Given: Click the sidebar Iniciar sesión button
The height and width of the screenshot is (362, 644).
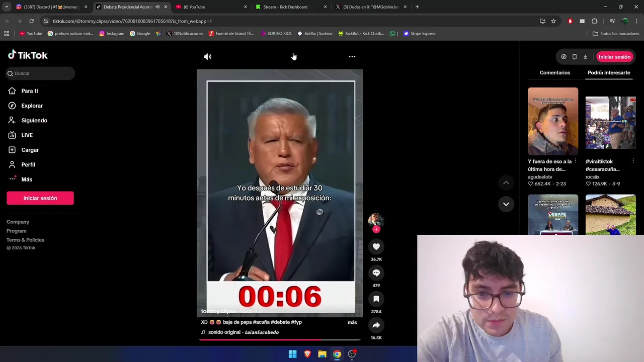Looking at the screenshot, I should point(40,198).
